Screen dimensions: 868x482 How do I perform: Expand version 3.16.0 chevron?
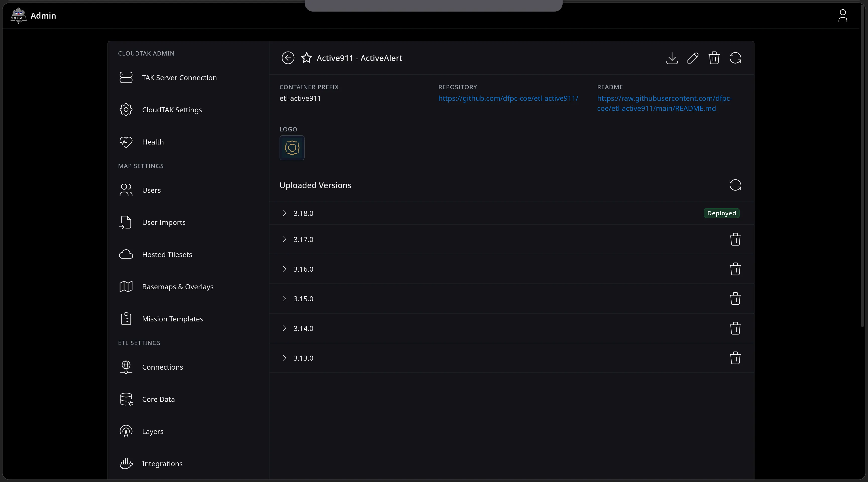coord(284,269)
